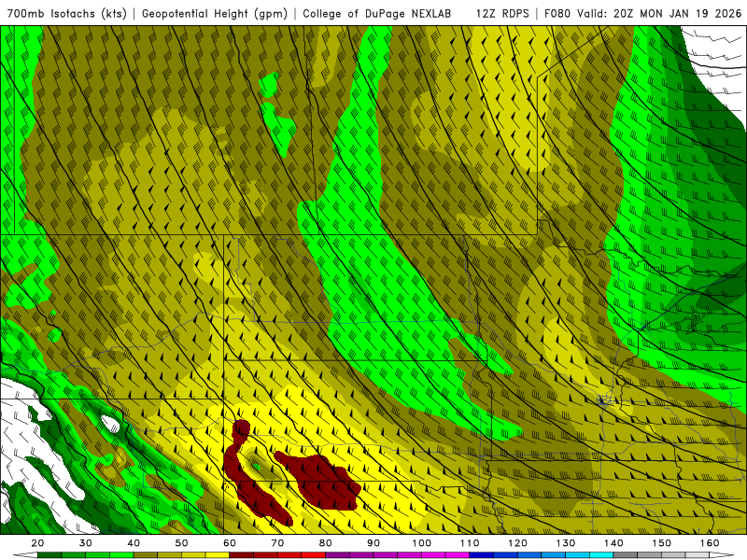The image size is (747, 560).
Task: Click the 140 label on the color scale
Action: (x=613, y=543)
